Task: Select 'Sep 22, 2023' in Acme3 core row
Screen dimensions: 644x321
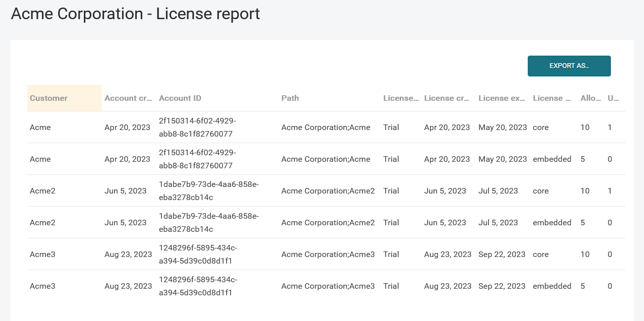Action: [x=502, y=254]
